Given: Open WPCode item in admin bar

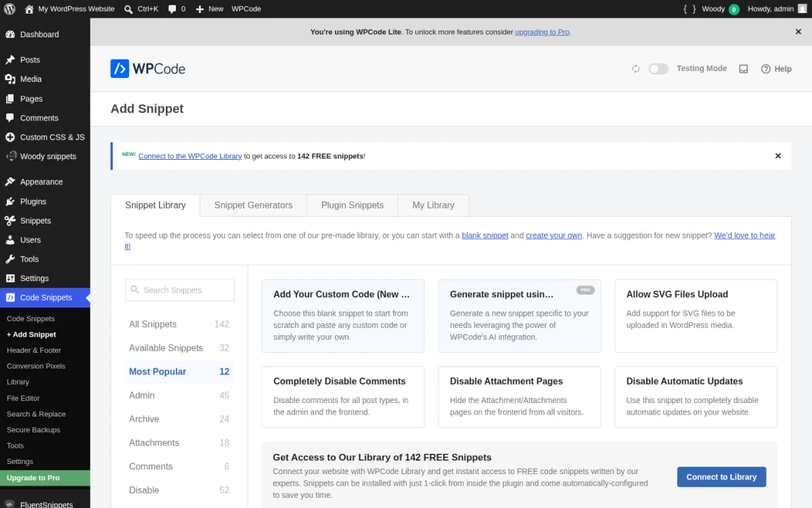Looking at the screenshot, I should tap(246, 9).
